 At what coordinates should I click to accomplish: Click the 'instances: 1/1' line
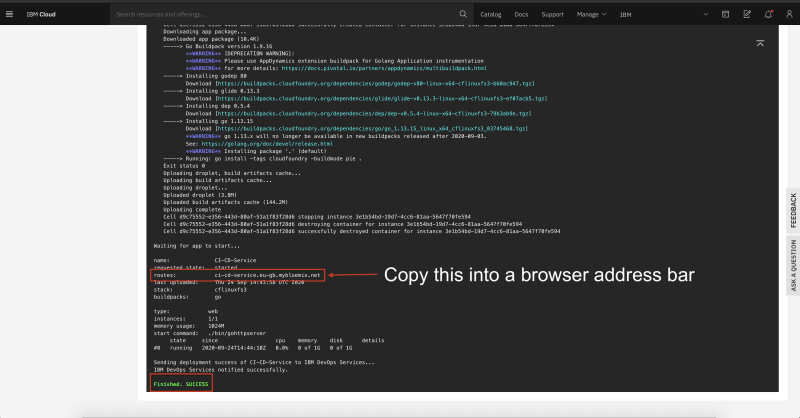tap(186, 318)
